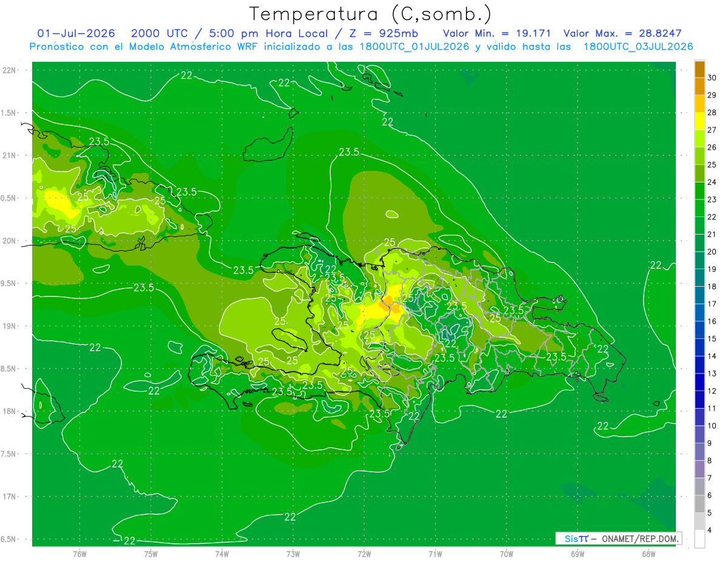Click the SisTT ONAMET/REP.DOM. label
The width and height of the screenshot is (728, 562).
tap(618, 538)
